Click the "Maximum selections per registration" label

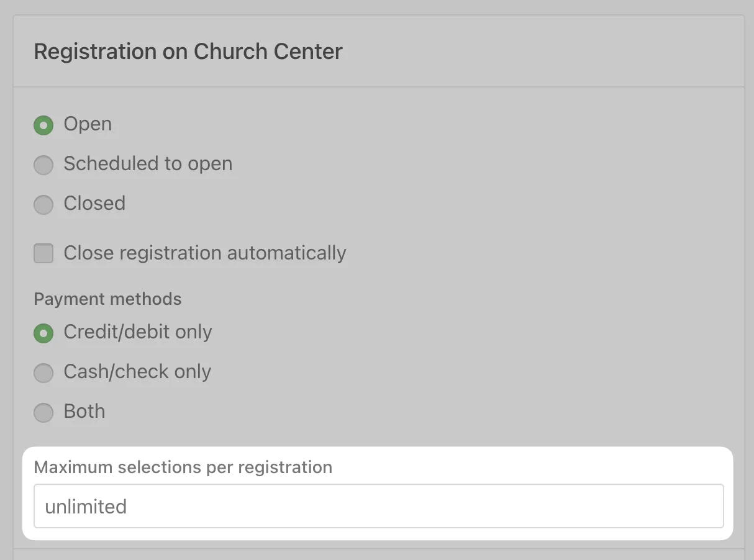pyautogui.click(x=183, y=467)
